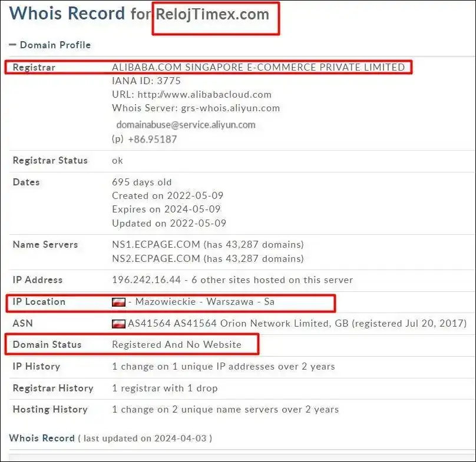Image resolution: width=476 pixels, height=462 pixels.
Task: Open the http://www.alibabacloud.com registrar URL
Action: [204, 94]
